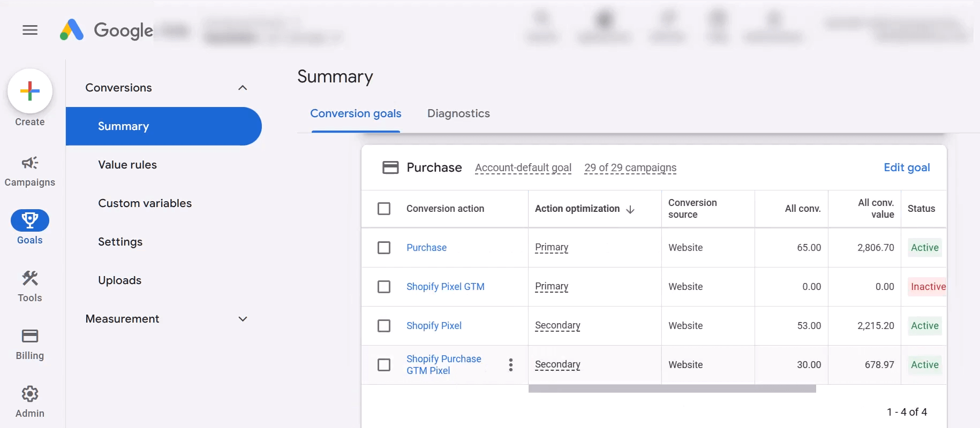Click the 2,806.70 conversion value
This screenshot has width=980, height=428.
click(876, 248)
